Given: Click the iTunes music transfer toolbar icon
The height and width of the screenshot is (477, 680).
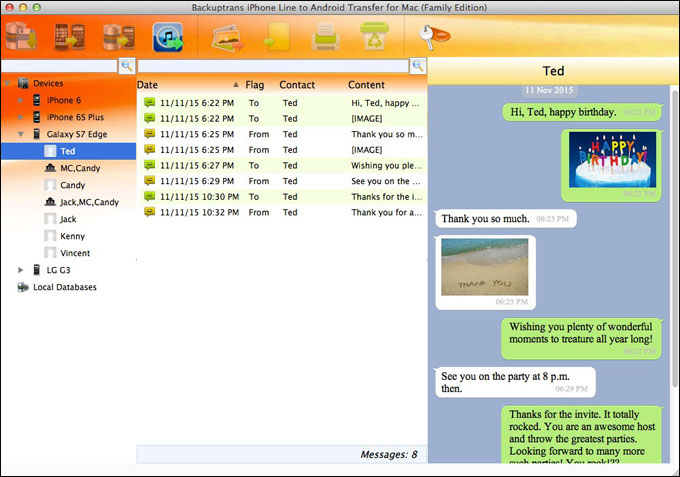Looking at the screenshot, I should pos(168,37).
